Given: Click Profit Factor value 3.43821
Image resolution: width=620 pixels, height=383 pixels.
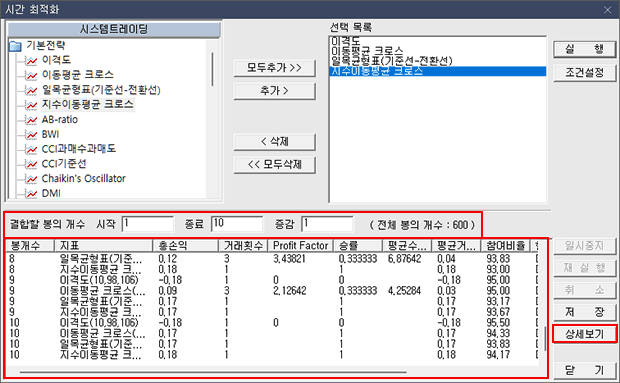Looking at the screenshot, I should [x=289, y=259].
